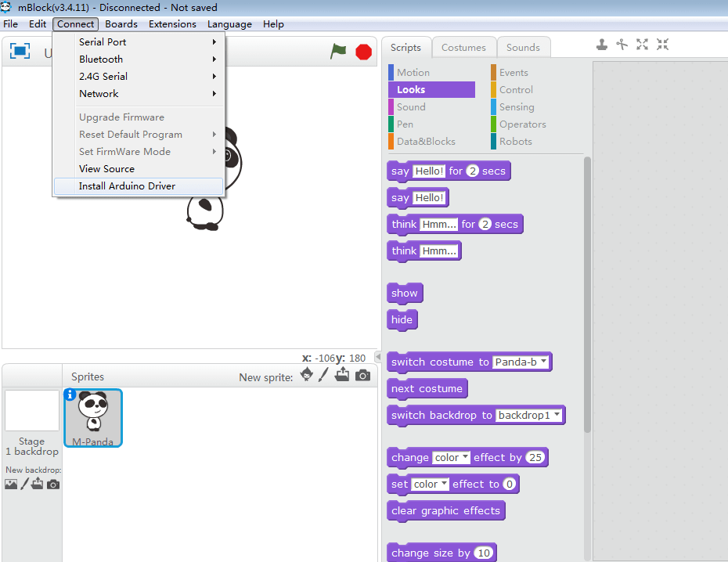The width and height of the screenshot is (728, 562).
Task: Select the stamp duplicate tool
Action: click(602, 45)
